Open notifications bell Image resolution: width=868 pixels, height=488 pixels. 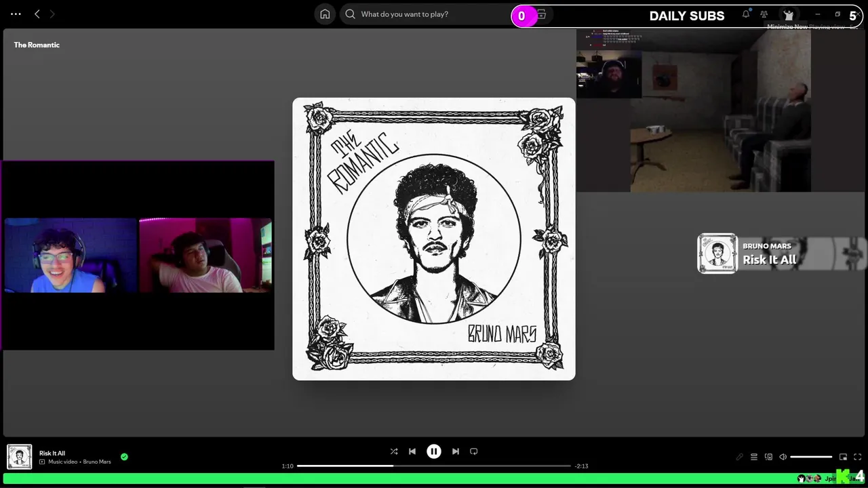coord(746,14)
